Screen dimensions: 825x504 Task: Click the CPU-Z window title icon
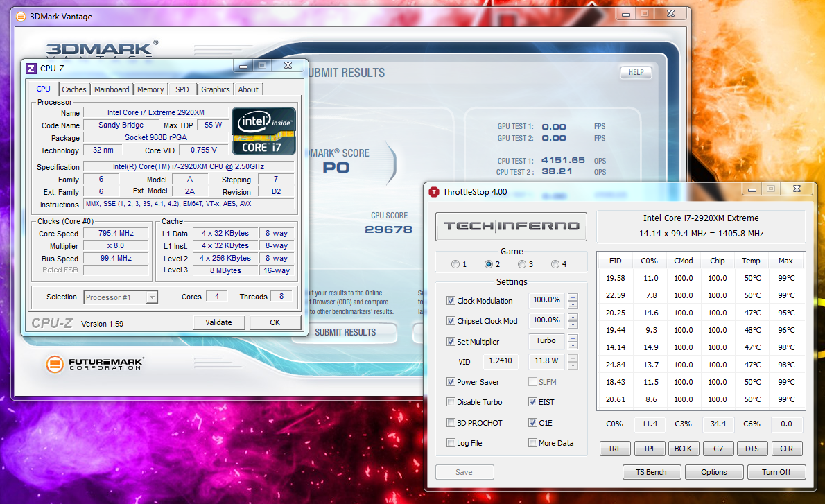pyautogui.click(x=31, y=68)
